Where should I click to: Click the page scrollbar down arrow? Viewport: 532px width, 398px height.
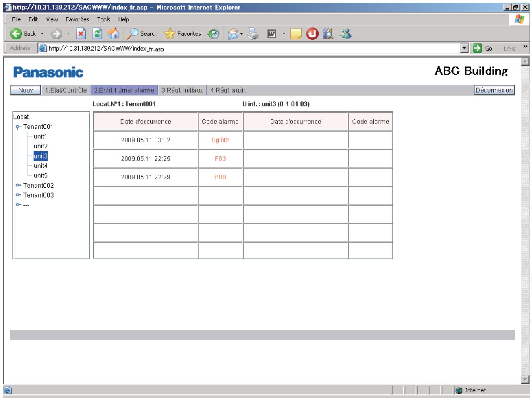point(525,379)
